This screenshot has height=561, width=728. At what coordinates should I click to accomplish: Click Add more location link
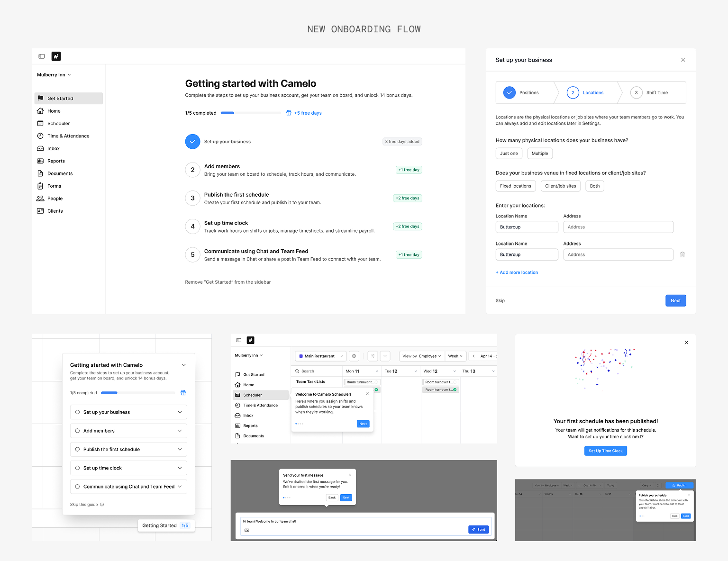pyautogui.click(x=517, y=272)
